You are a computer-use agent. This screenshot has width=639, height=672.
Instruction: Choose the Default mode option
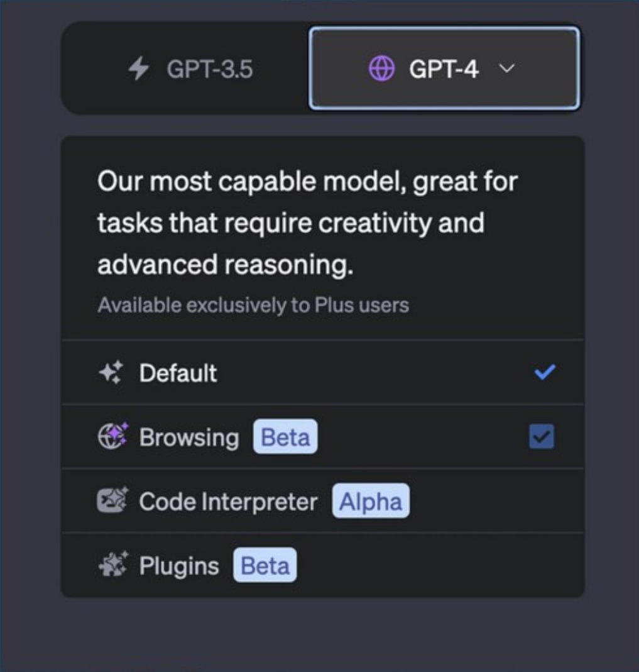pyautogui.click(x=178, y=373)
